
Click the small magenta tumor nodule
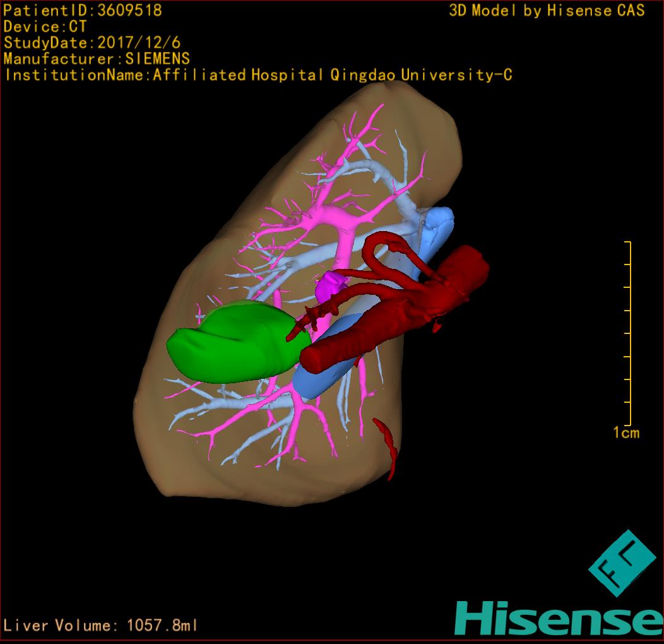329,287
